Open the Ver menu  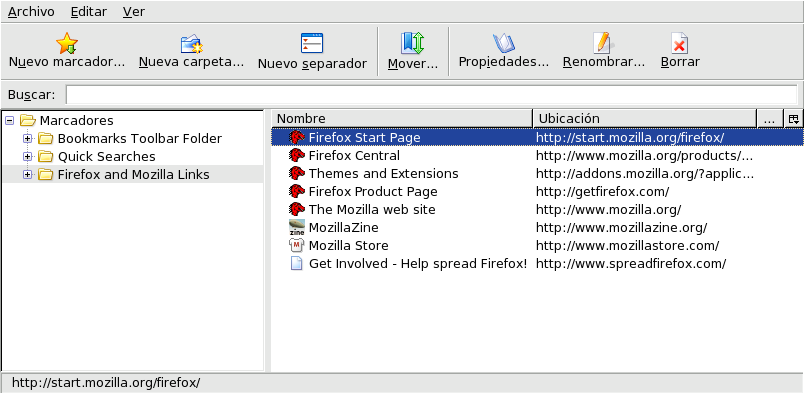point(133,12)
